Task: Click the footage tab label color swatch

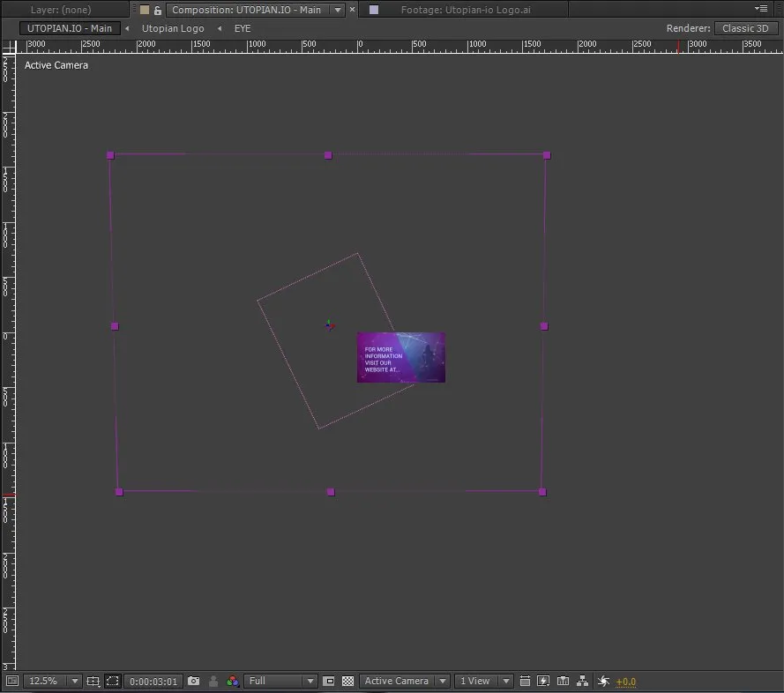Action: click(x=374, y=10)
